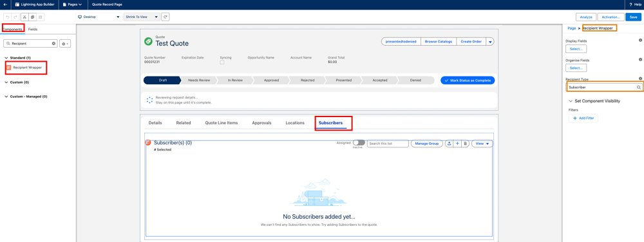
Task: Open the View dropdown button
Action: [482, 144]
